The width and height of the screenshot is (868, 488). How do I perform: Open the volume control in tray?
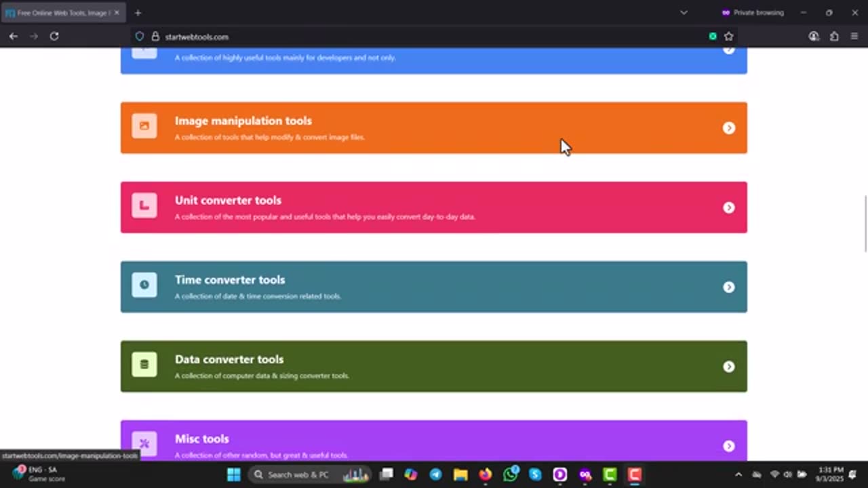[788, 474]
